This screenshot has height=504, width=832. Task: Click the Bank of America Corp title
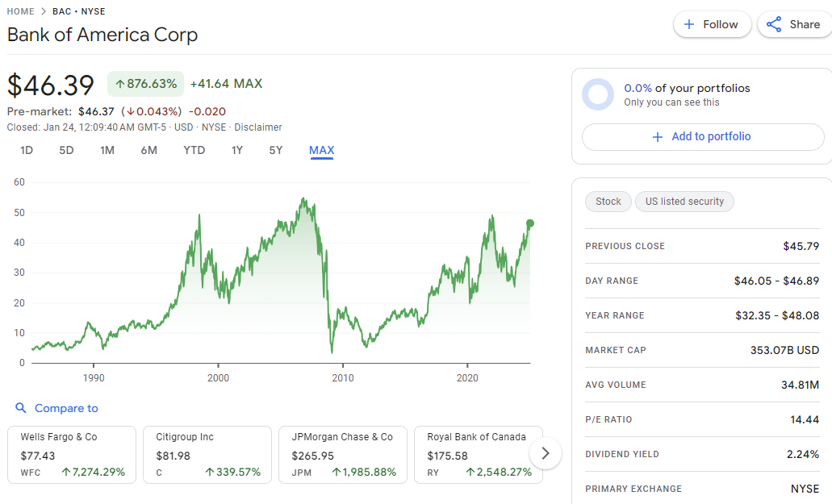point(102,35)
